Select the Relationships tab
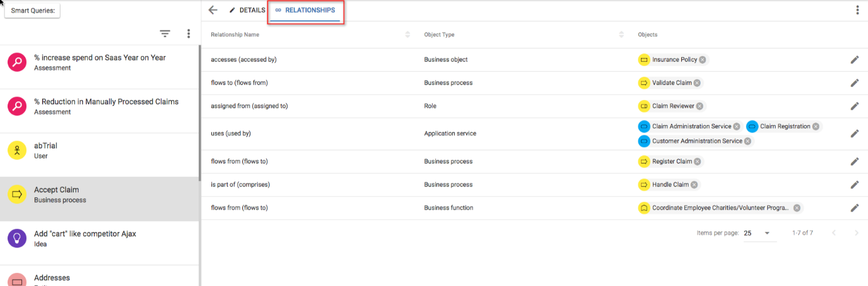868x286 pixels. coord(305,10)
